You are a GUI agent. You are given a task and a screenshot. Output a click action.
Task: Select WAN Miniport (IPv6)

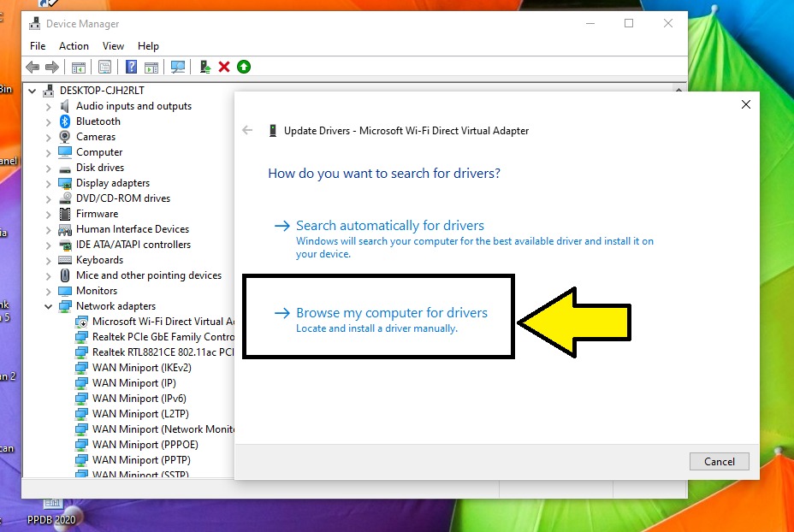pyautogui.click(x=139, y=399)
